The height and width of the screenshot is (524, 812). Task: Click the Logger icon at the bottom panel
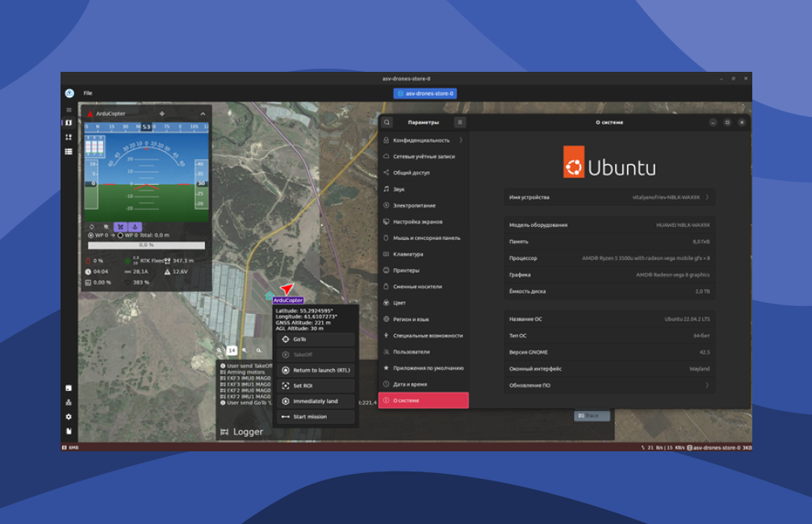[x=224, y=432]
